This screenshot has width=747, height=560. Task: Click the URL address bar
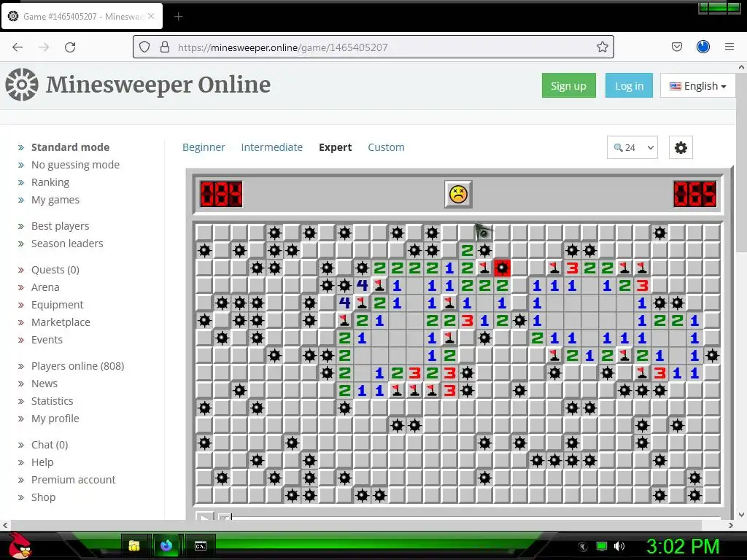373,47
